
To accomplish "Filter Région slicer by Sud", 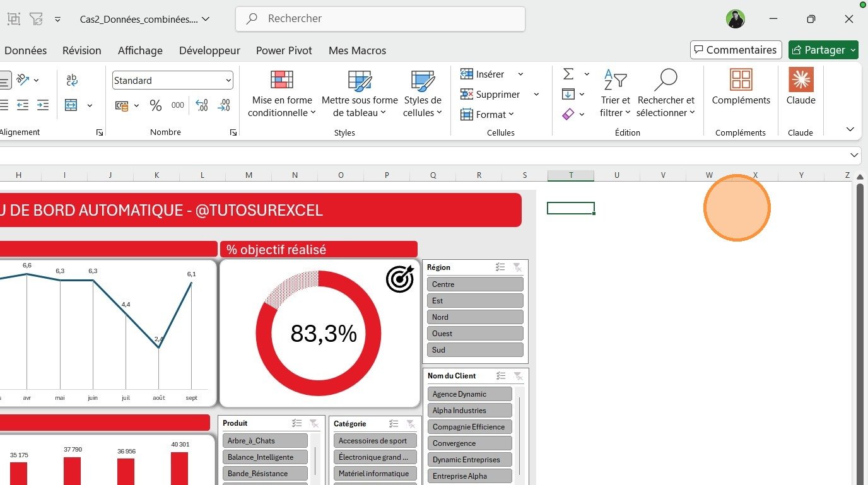I will pos(475,350).
